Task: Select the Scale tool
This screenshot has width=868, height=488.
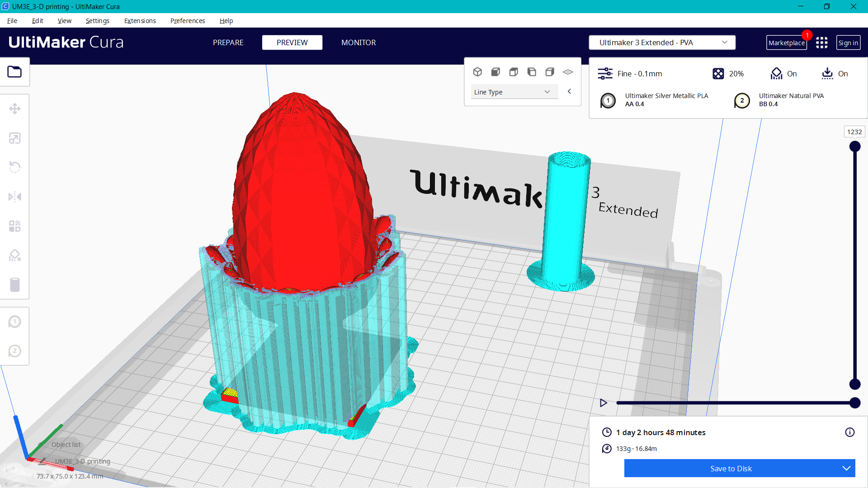Action: click(x=15, y=138)
